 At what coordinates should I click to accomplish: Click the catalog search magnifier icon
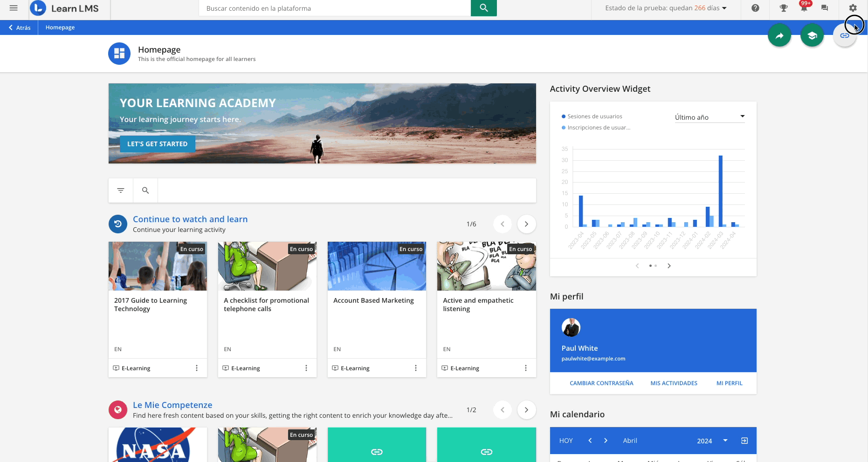click(145, 190)
